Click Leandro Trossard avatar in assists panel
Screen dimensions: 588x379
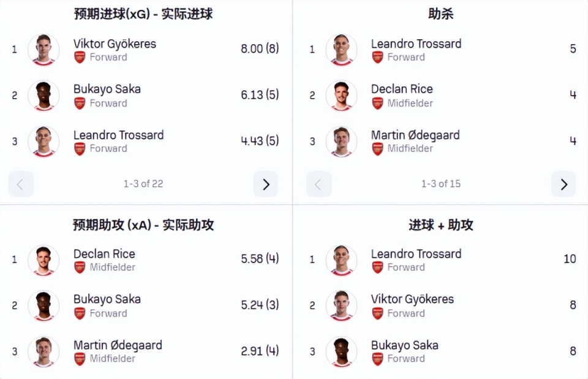coord(341,50)
